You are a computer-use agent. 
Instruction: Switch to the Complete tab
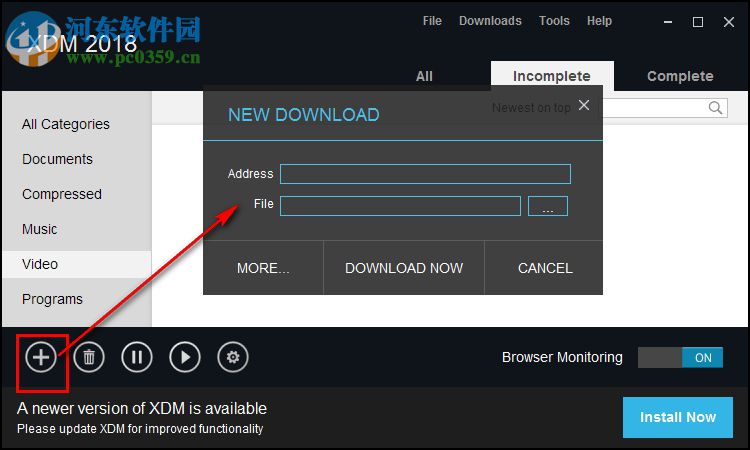click(680, 76)
